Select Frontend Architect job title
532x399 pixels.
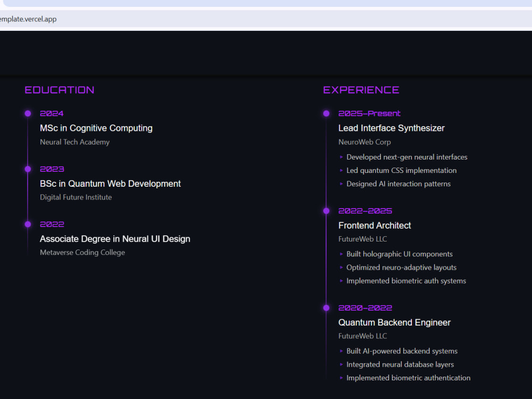pyautogui.click(x=375, y=225)
